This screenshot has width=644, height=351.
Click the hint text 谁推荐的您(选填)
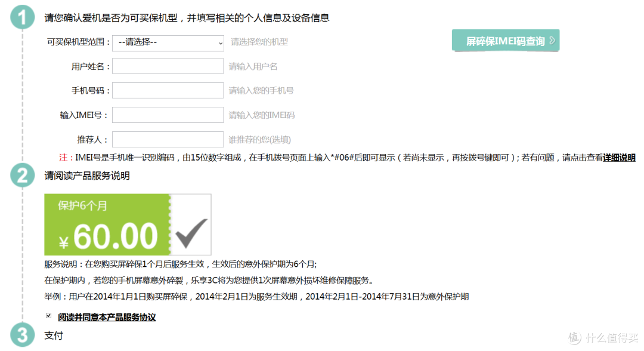tap(259, 140)
